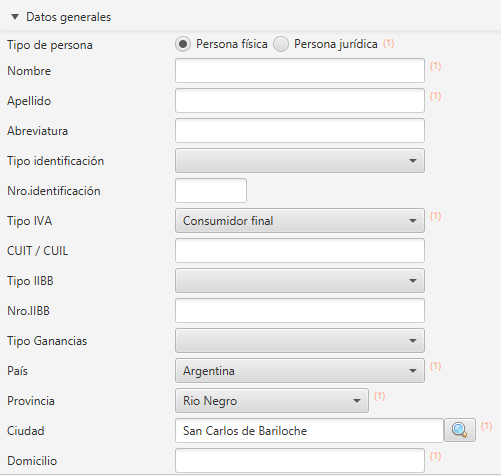Screen dimensions: 501x476
Task: Focus the CUIT / CUIL field
Action: (300, 251)
